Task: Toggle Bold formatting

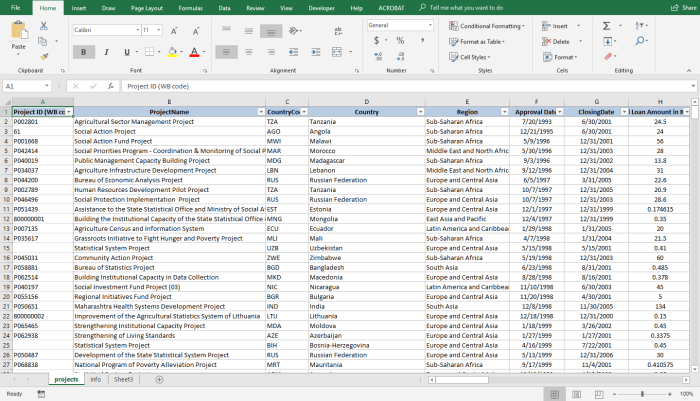Action: click(x=83, y=52)
